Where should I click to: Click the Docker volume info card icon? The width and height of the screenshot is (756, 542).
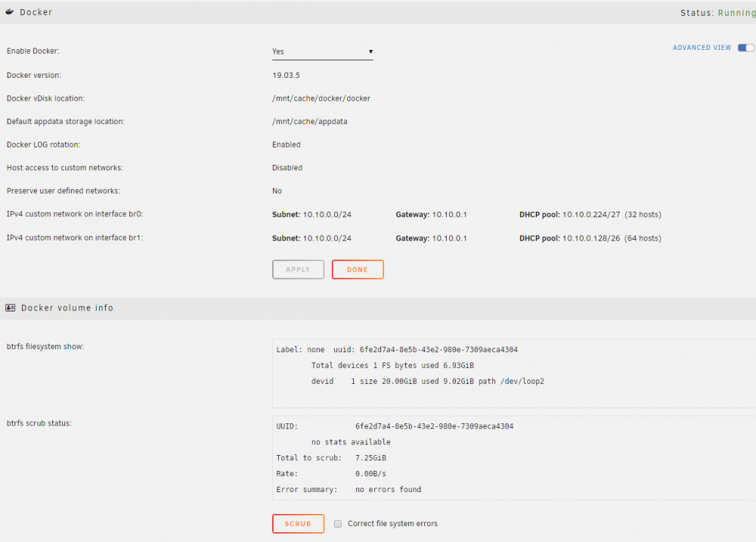10,308
